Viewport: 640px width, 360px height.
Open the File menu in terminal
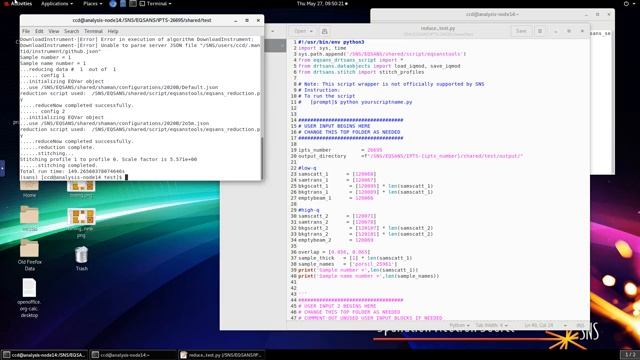pyautogui.click(x=26, y=31)
